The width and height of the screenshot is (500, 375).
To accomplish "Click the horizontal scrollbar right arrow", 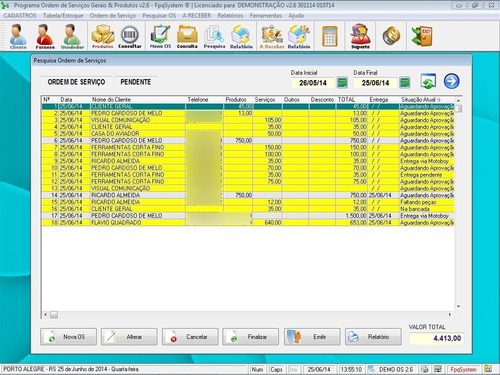I will click(450, 314).
